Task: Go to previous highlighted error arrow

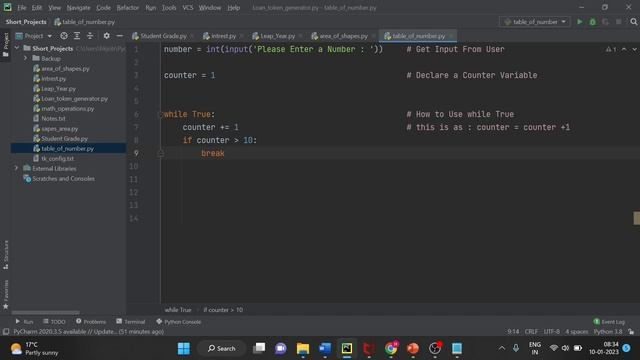Action: (x=624, y=49)
